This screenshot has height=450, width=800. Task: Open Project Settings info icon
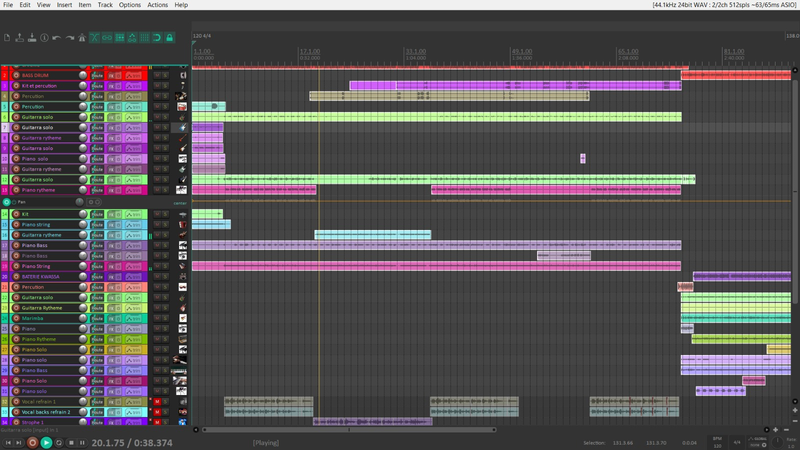click(45, 38)
